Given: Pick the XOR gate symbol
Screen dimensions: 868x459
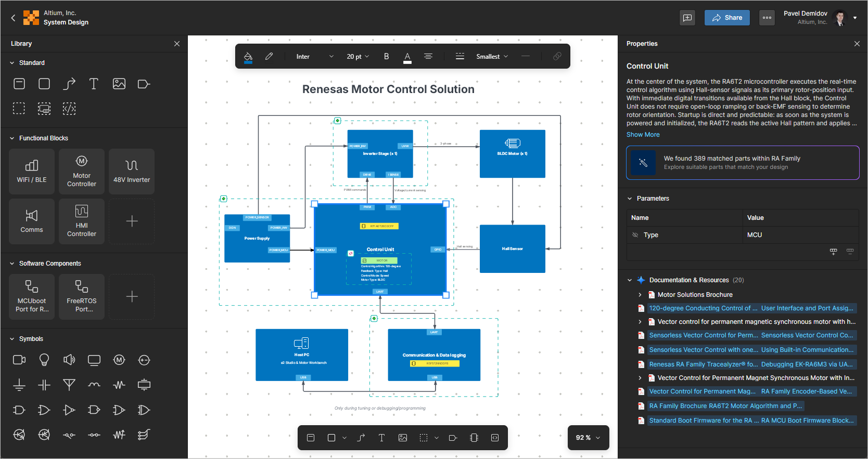Looking at the screenshot, I should [144, 410].
